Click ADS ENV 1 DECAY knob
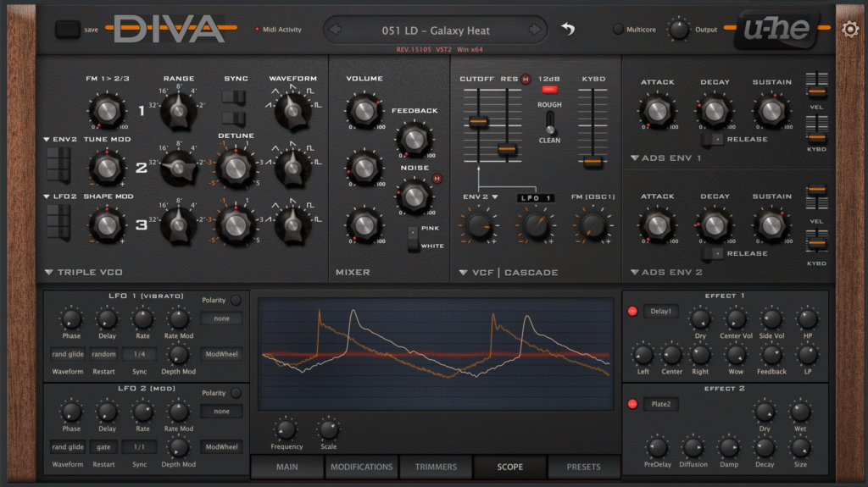 pos(714,111)
